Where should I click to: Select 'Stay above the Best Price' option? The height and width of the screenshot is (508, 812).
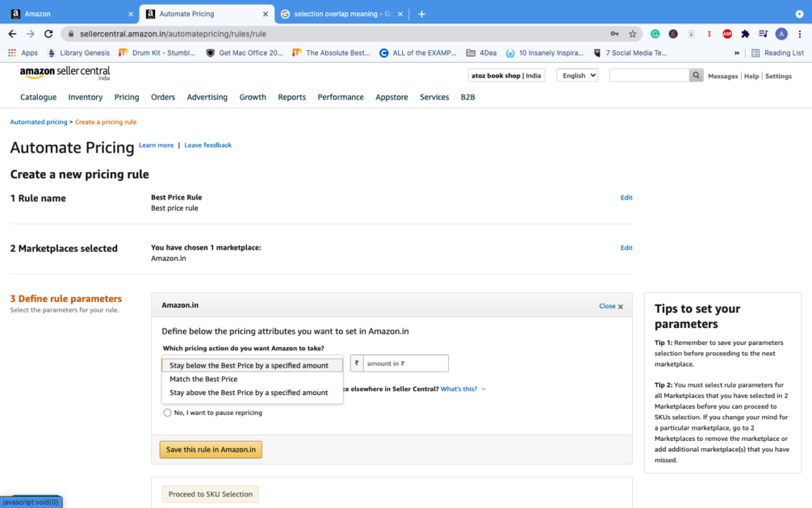[x=249, y=393]
